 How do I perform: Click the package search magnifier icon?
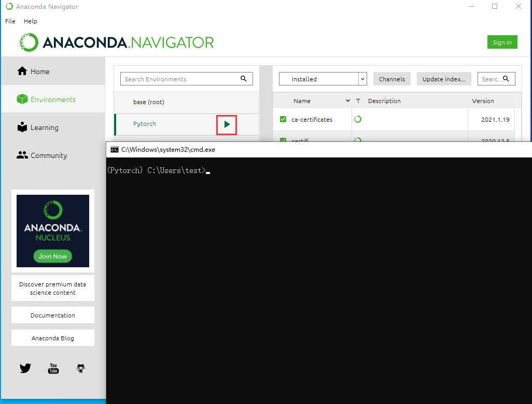pyautogui.click(x=506, y=79)
